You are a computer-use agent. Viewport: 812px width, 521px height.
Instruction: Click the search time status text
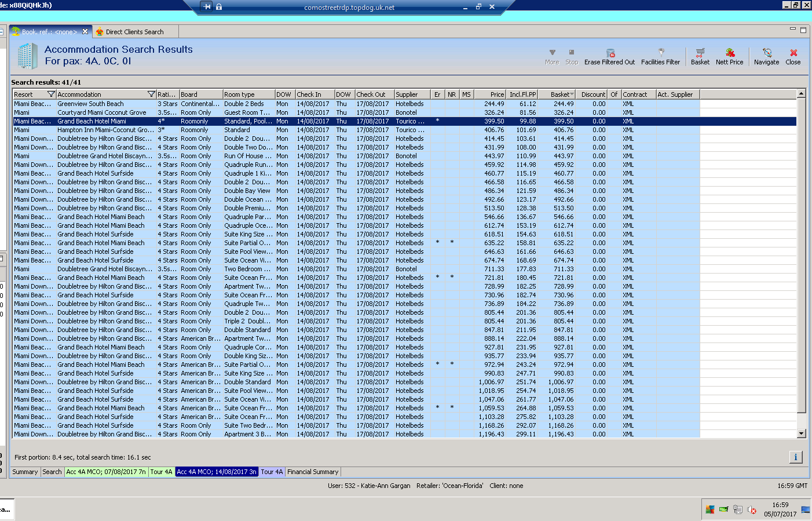[x=83, y=457]
